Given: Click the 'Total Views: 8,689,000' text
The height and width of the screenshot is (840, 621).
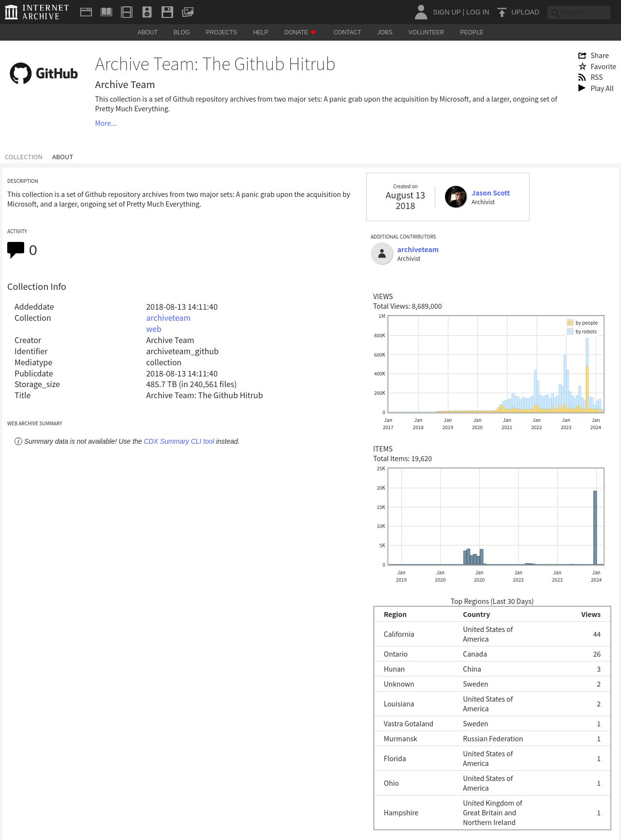Looking at the screenshot, I should (x=407, y=306).
